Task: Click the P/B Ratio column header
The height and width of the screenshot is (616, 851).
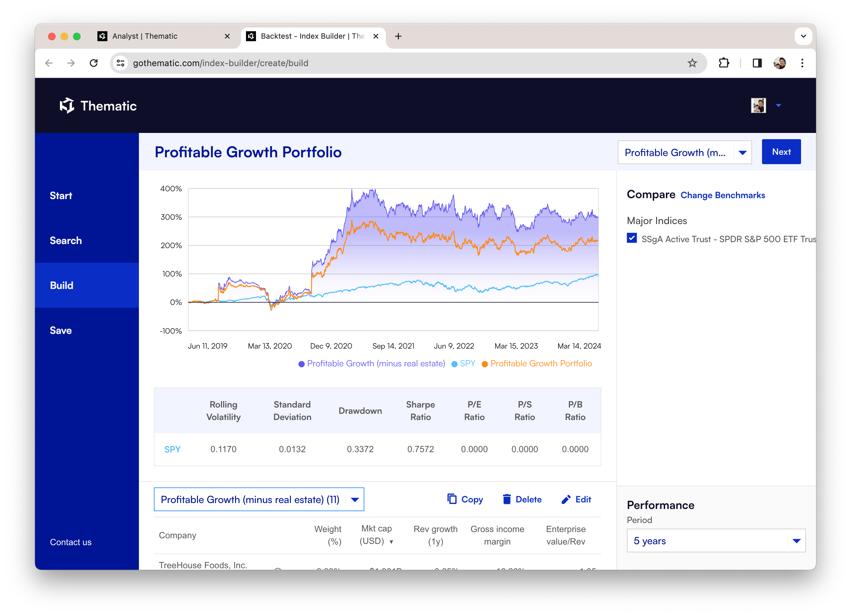Action: click(x=575, y=411)
